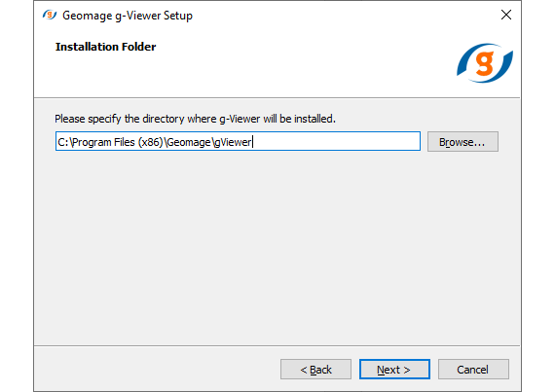Close the Geomage g-Viewer Setup dialog
The width and height of the screenshot is (555, 392).
[506, 15]
